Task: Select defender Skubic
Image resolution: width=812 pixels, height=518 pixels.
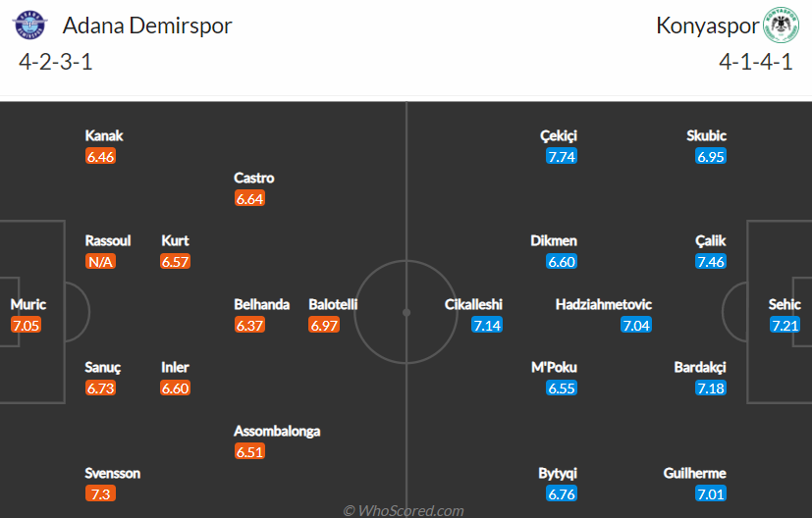Action: click(x=706, y=135)
